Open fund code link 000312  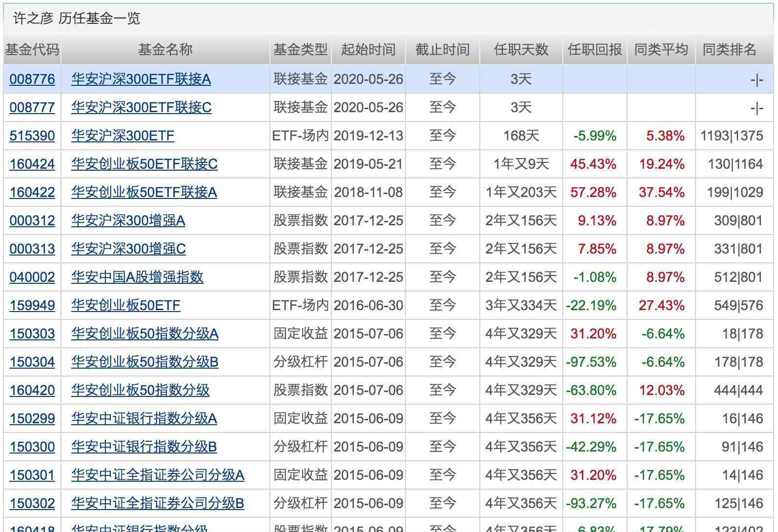click(32, 220)
